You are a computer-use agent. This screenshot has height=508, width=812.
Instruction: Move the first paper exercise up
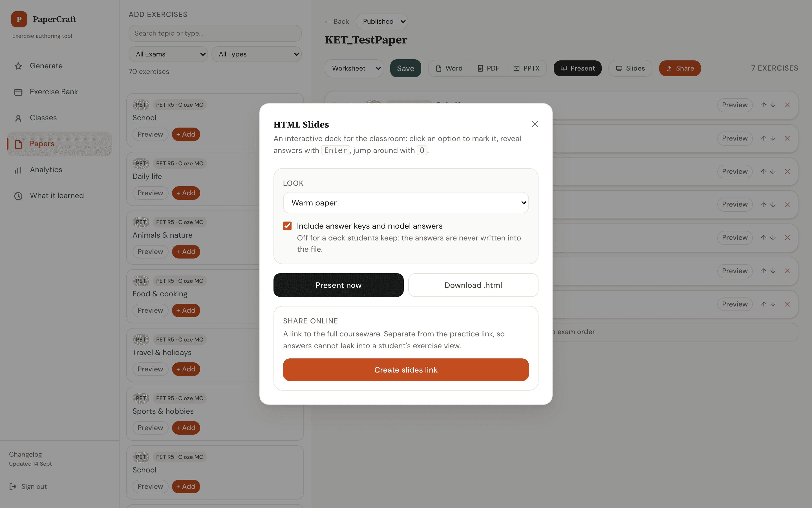pyautogui.click(x=764, y=105)
